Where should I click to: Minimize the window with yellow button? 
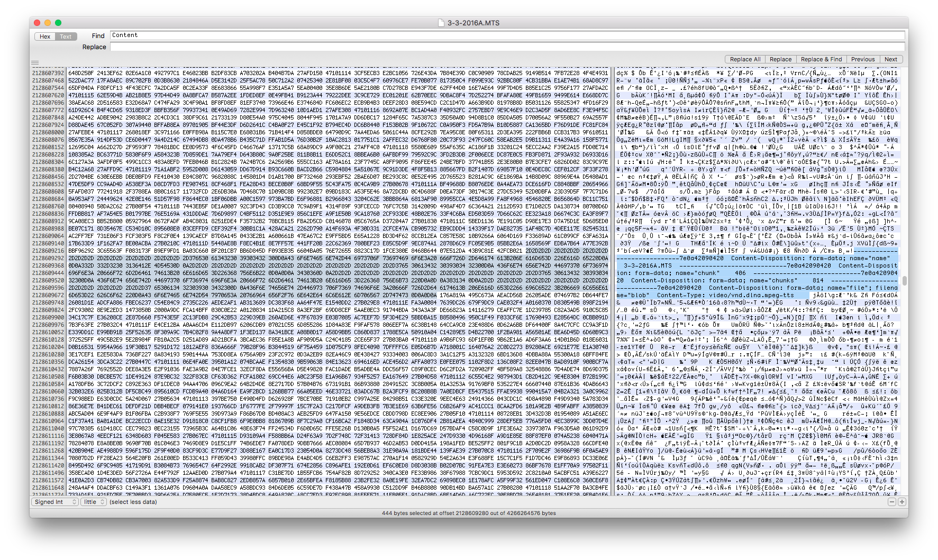tap(48, 23)
